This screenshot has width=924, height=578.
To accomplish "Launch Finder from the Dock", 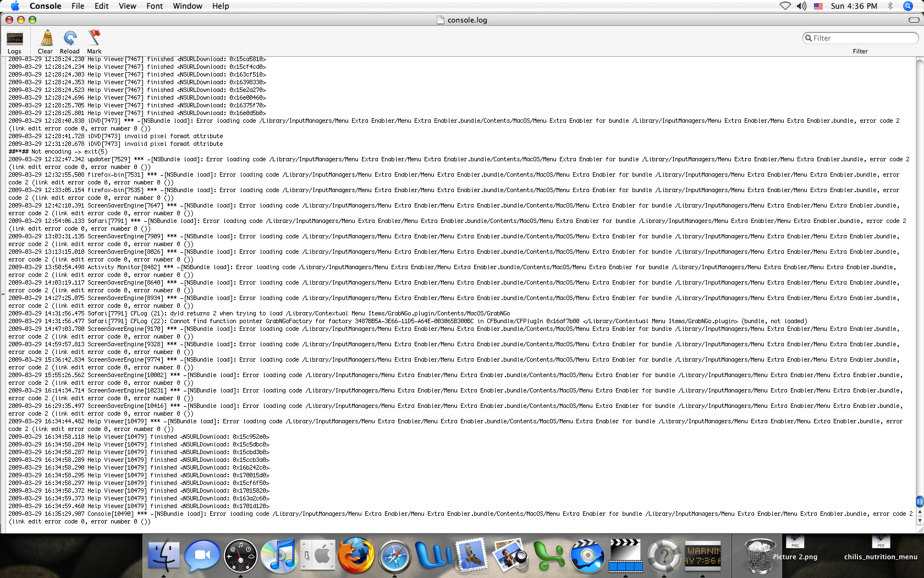I will [x=164, y=555].
